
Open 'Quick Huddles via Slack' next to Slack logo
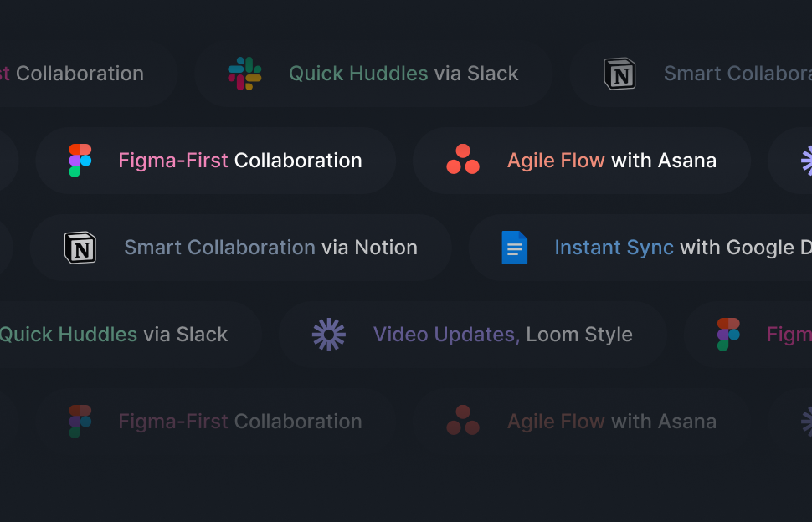[403, 74]
